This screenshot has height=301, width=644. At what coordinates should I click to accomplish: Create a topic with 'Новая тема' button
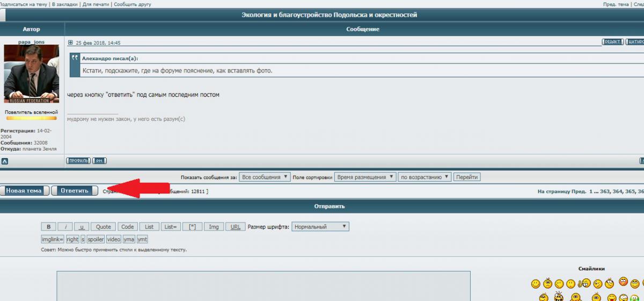pyautogui.click(x=24, y=191)
